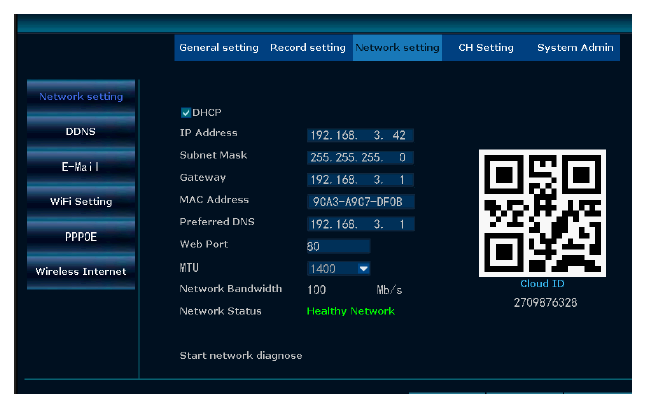Open the E-Mail sidebar section

[81, 166]
